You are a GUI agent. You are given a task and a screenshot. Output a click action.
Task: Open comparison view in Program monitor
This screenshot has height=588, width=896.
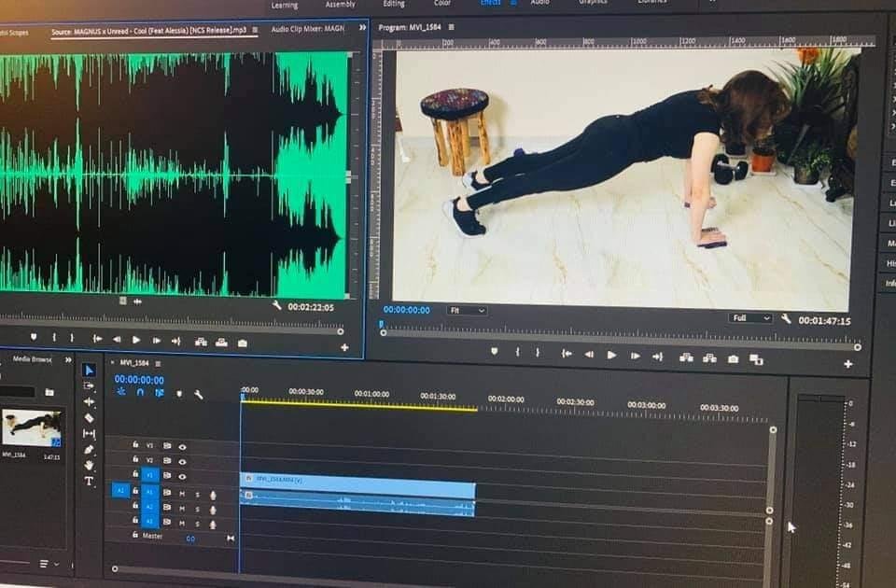click(756, 359)
